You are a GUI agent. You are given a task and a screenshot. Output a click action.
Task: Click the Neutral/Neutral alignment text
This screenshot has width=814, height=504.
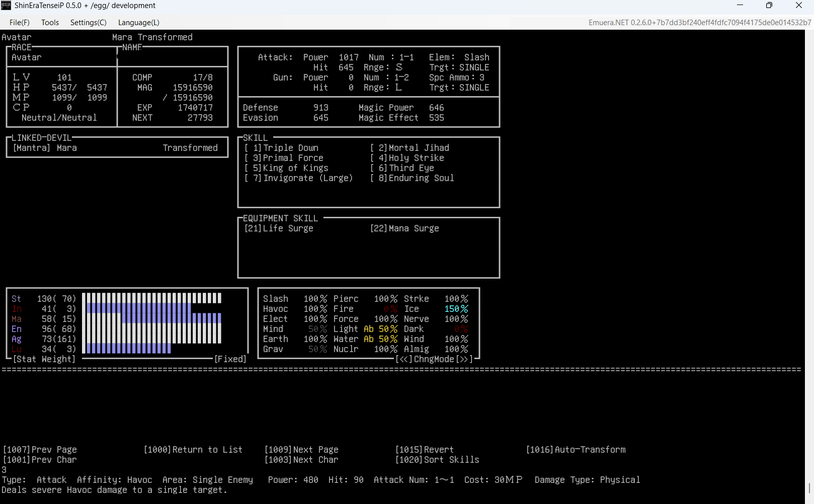click(59, 118)
